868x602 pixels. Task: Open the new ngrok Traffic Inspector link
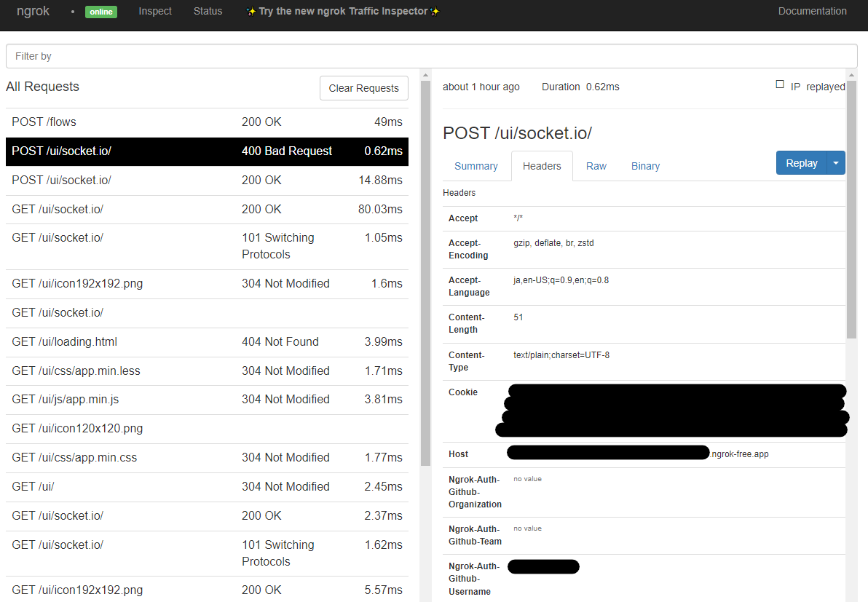[x=343, y=11]
